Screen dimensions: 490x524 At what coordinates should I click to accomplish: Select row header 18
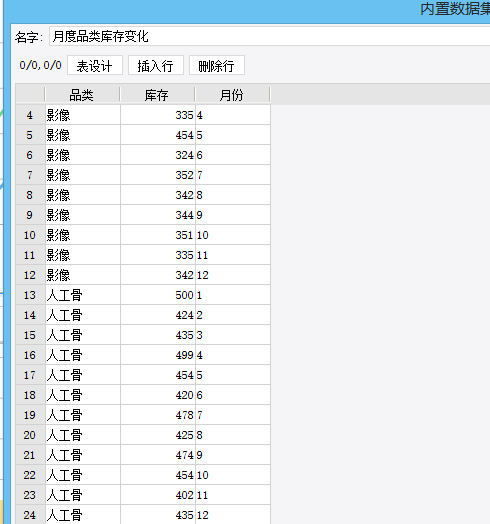coord(30,395)
